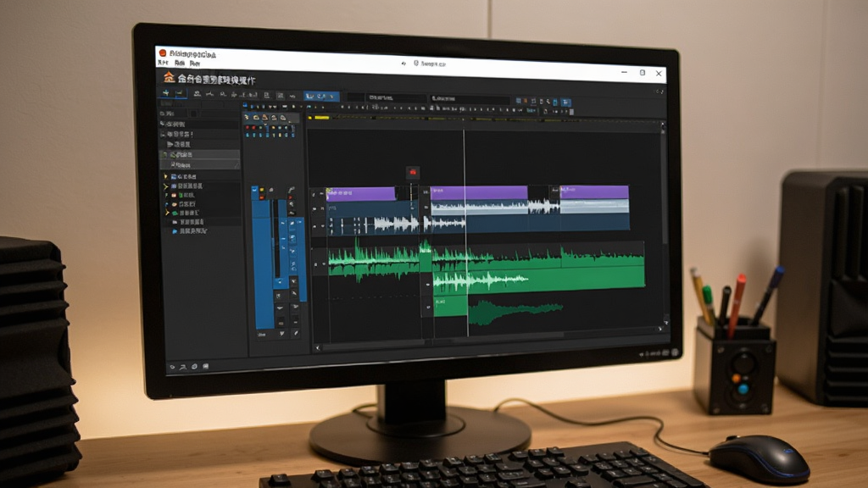This screenshot has width=868, height=488.
Task: Select the small labeled green clip on the bottom track
Action: 450,306
